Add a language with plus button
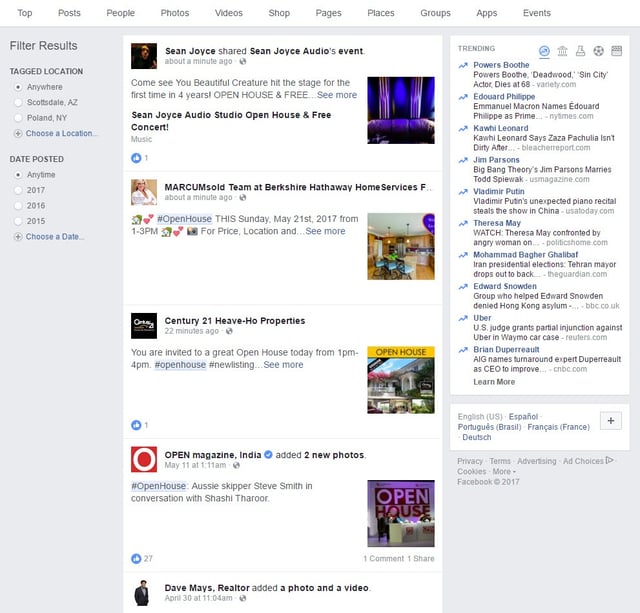Image resolution: width=640 pixels, height=613 pixels. point(611,421)
